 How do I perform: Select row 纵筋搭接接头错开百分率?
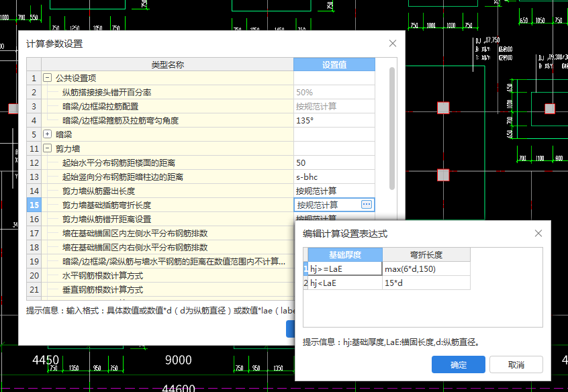coord(167,93)
